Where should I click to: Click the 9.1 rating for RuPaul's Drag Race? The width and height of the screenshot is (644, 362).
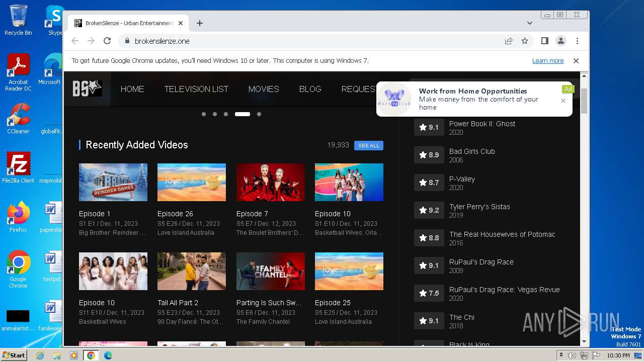[x=429, y=265]
